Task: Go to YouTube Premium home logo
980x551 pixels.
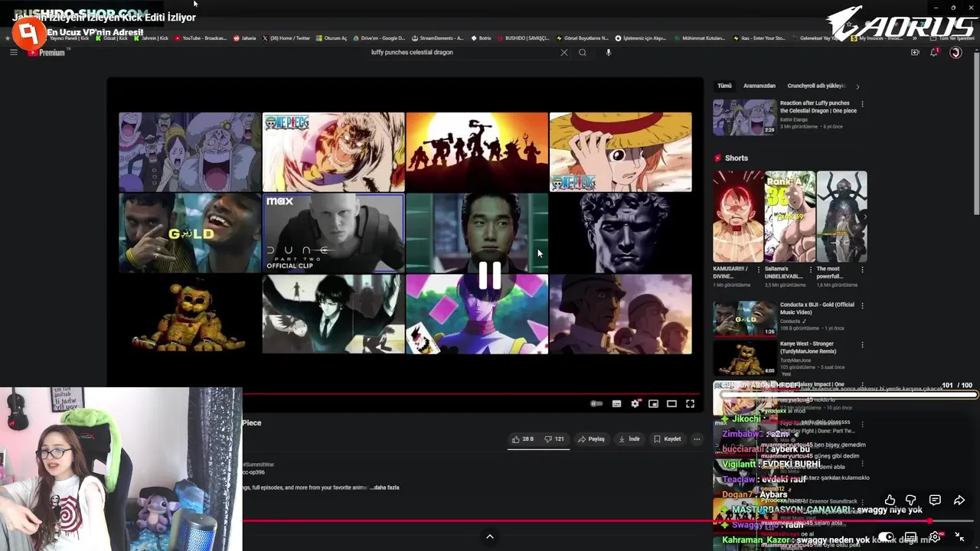Action: pyautogui.click(x=47, y=52)
